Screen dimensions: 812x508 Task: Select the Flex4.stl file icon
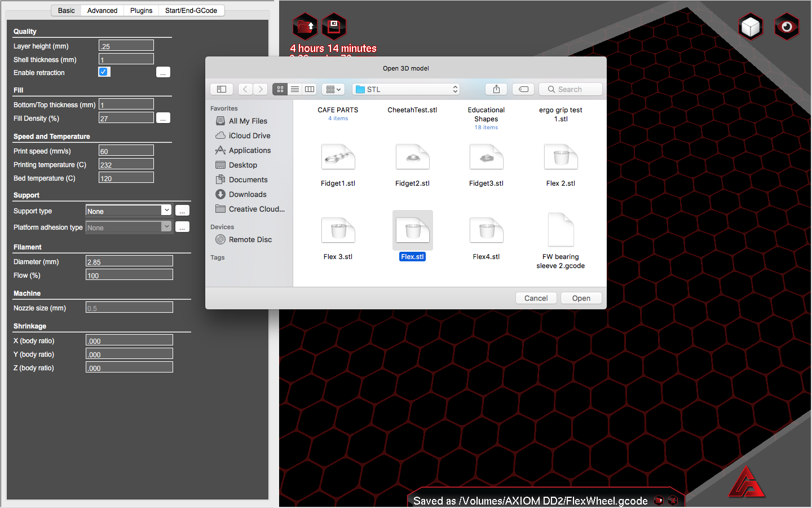click(x=487, y=230)
